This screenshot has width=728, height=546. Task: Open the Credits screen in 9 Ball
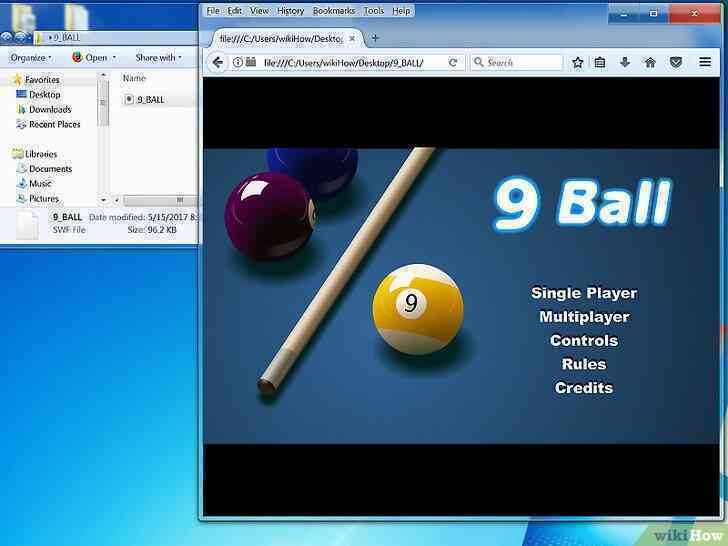coord(584,388)
